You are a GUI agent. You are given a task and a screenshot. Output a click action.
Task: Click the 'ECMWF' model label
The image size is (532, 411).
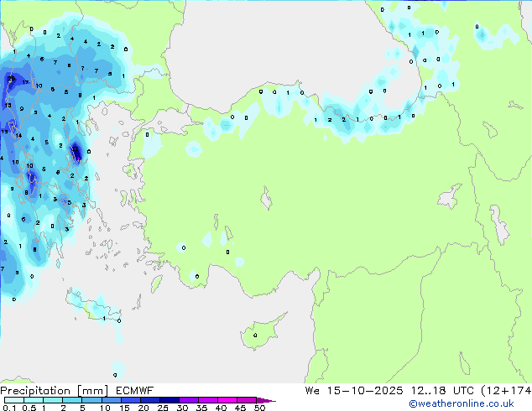(135, 391)
